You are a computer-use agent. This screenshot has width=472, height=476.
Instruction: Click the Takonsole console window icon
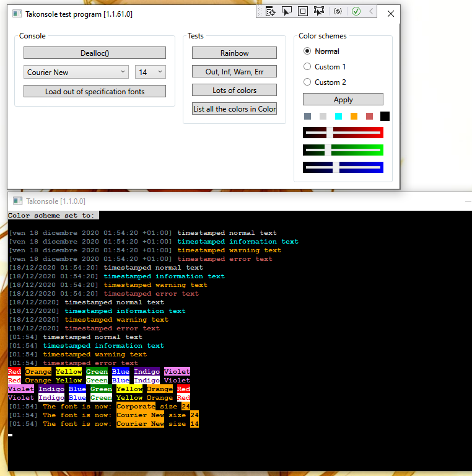(x=17, y=201)
